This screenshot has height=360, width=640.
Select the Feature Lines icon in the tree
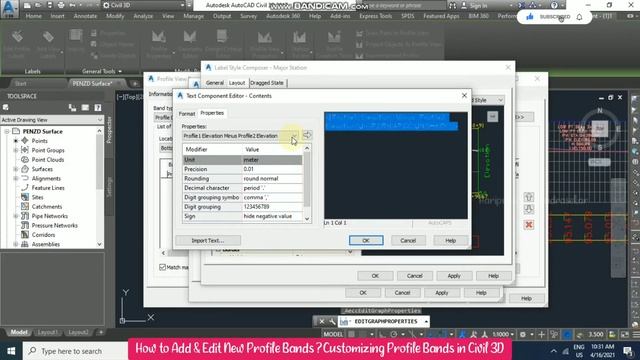click(25, 187)
